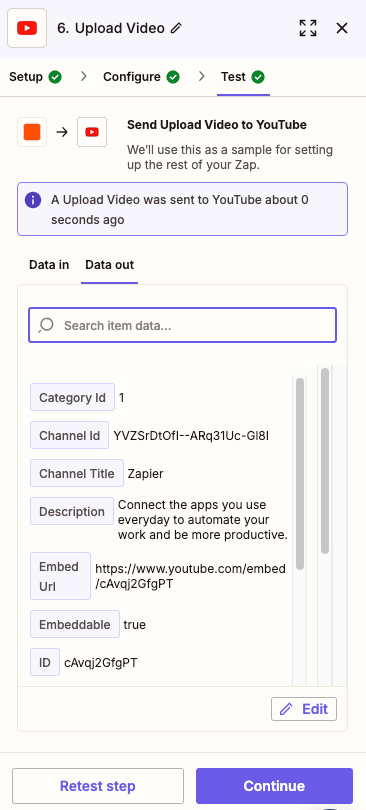Click the info icon in the notice banner
366x810 pixels.
33,200
